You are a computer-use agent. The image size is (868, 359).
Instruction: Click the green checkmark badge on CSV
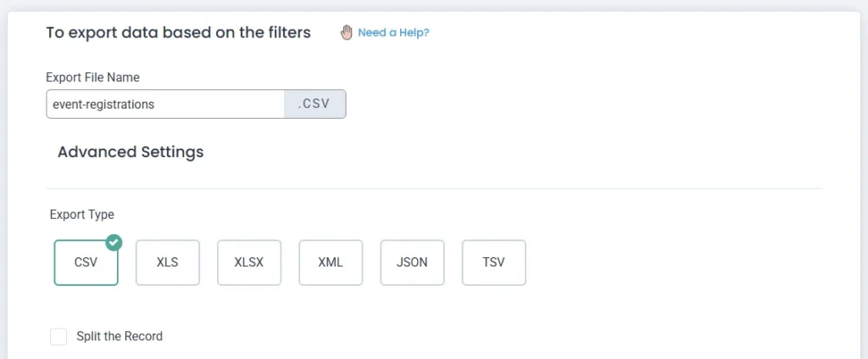tap(114, 243)
